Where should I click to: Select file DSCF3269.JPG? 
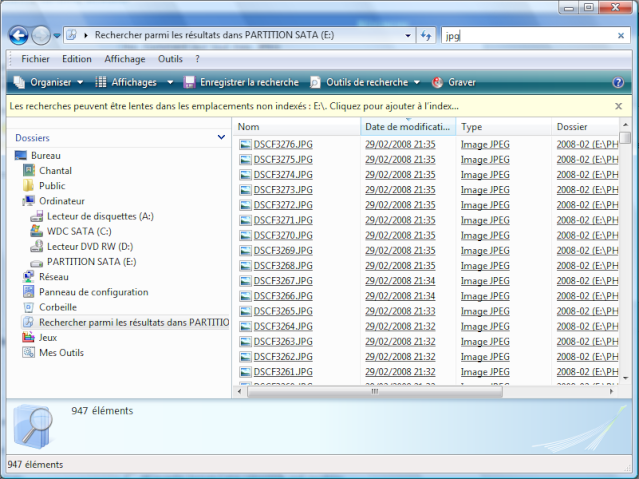point(283,251)
